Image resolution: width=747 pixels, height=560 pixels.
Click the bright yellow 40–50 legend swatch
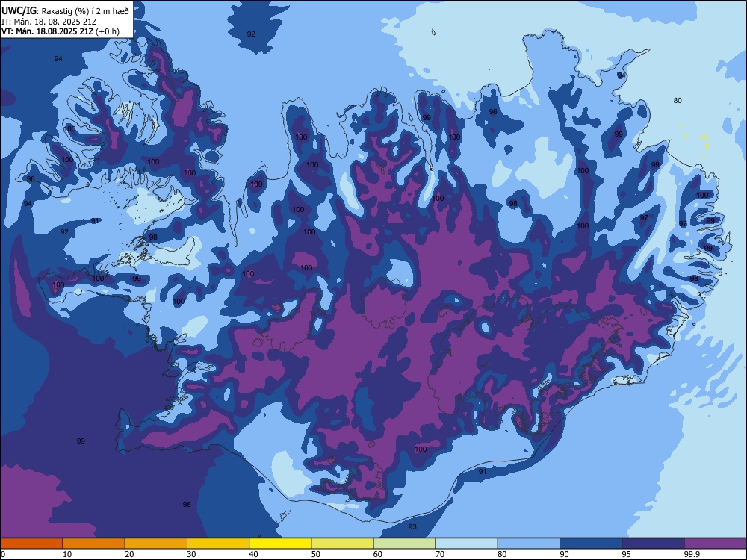click(x=280, y=544)
